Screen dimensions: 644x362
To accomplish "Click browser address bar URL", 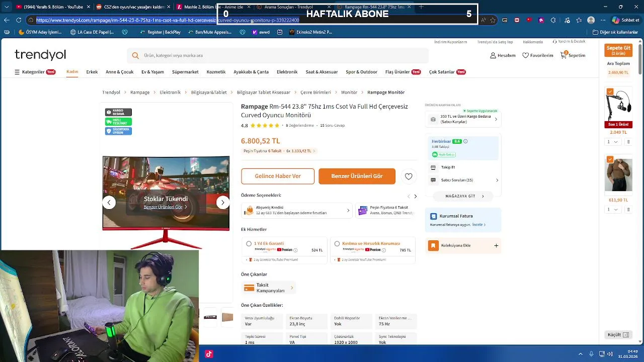I will tap(168, 20).
